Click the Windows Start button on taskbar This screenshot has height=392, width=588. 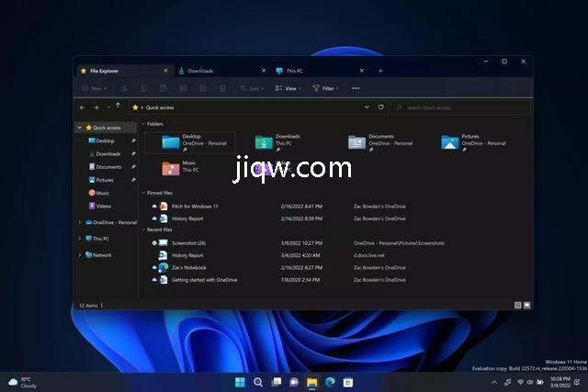coord(240,382)
